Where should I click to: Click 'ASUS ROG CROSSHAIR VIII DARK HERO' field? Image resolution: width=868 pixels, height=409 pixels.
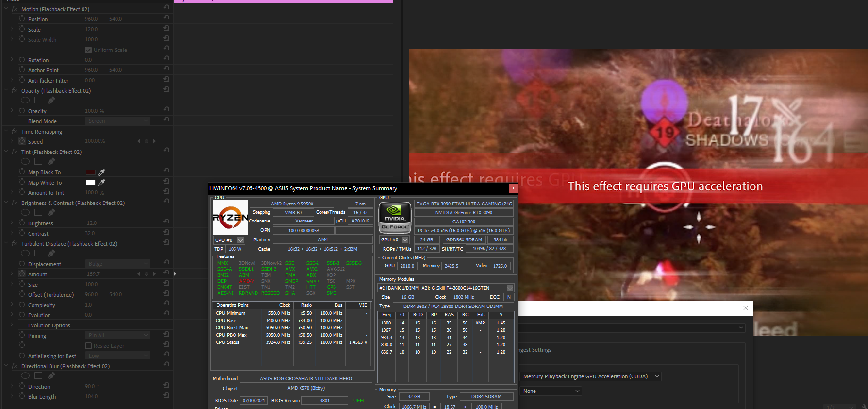[x=306, y=378]
